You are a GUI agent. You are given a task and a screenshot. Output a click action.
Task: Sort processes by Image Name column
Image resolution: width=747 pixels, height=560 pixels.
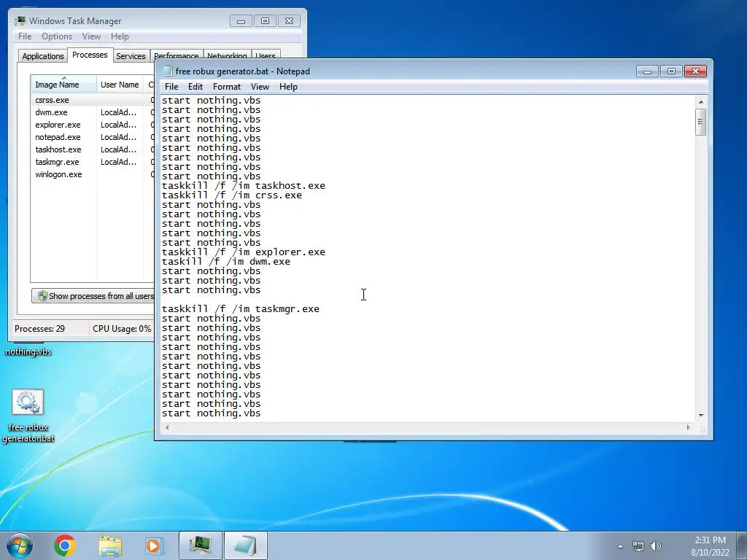(x=63, y=85)
